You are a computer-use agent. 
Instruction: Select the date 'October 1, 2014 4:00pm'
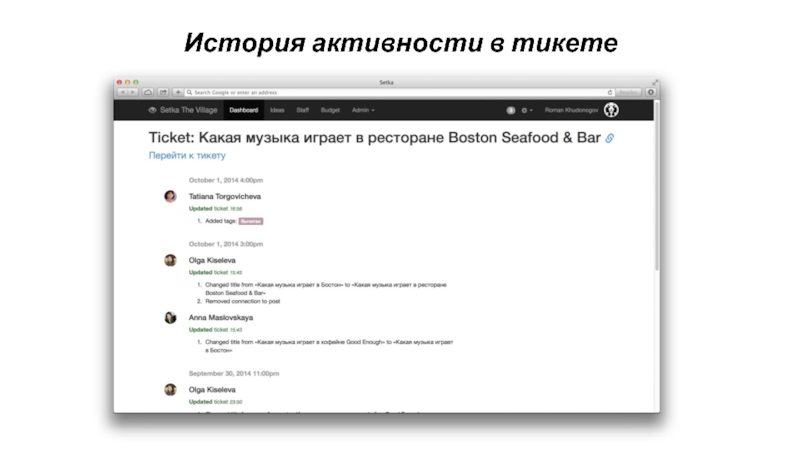pyautogui.click(x=226, y=180)
